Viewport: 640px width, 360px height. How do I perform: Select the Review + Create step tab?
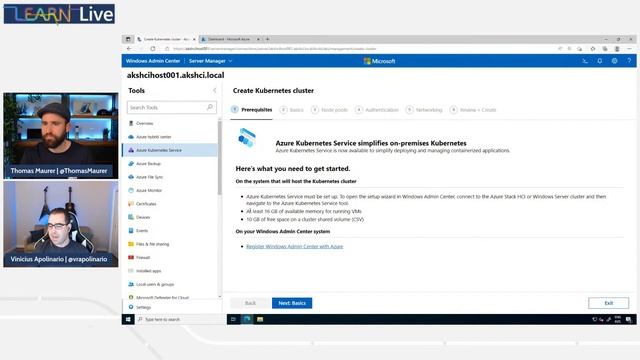[x=473, y=110]
